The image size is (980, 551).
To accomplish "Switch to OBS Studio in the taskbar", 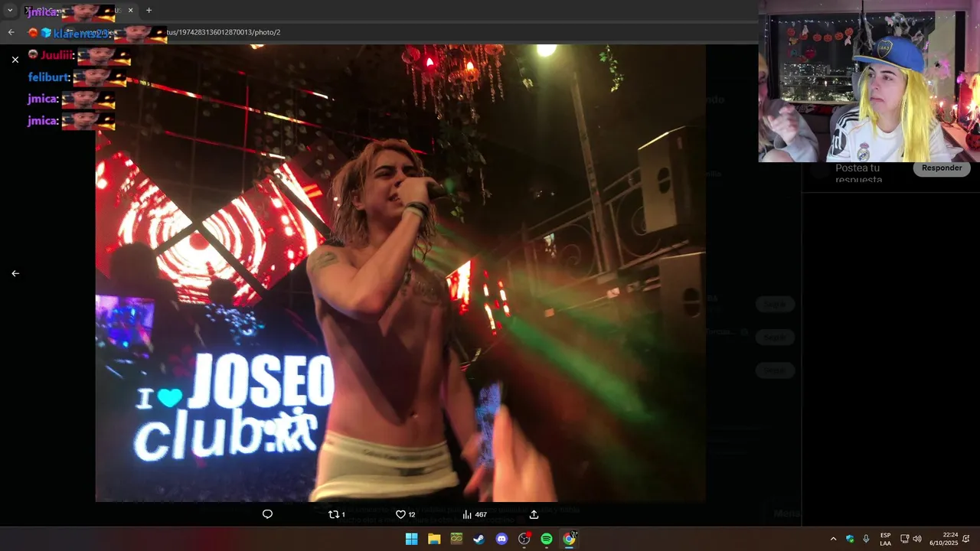I will tap(524, 539).
